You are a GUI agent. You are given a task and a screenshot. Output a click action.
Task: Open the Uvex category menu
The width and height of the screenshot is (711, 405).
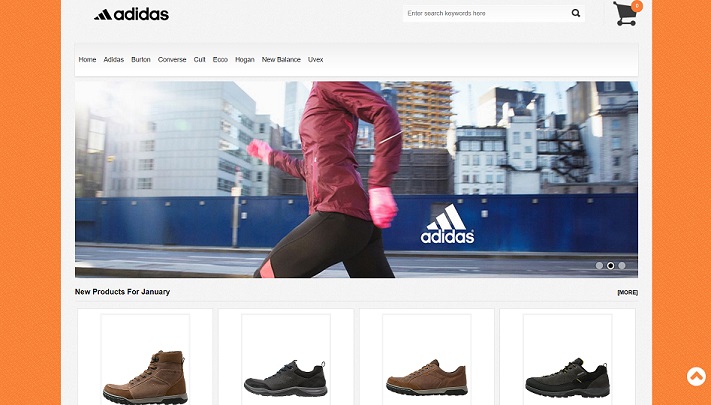(x=316, y=59)
